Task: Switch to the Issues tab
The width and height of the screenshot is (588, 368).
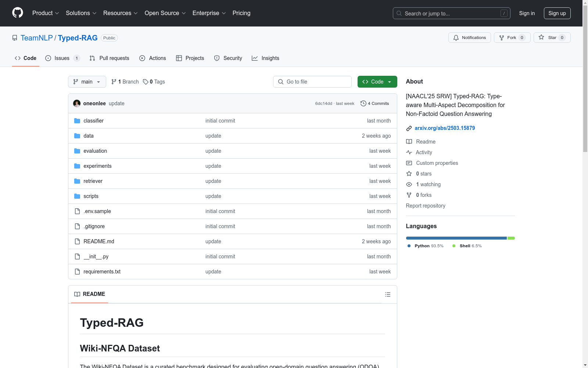Action: (x=62, y=58)
